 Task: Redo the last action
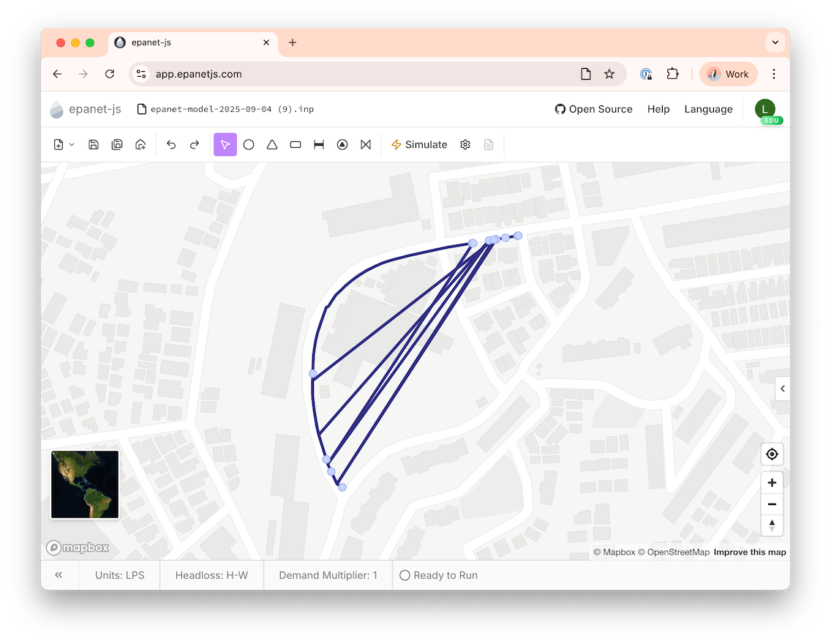pos(195,145)
